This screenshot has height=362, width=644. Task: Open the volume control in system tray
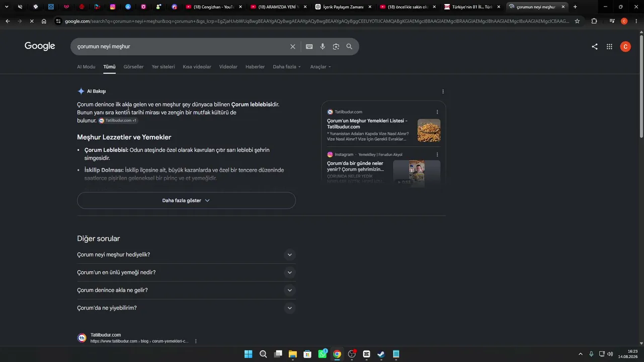(610, 354)
